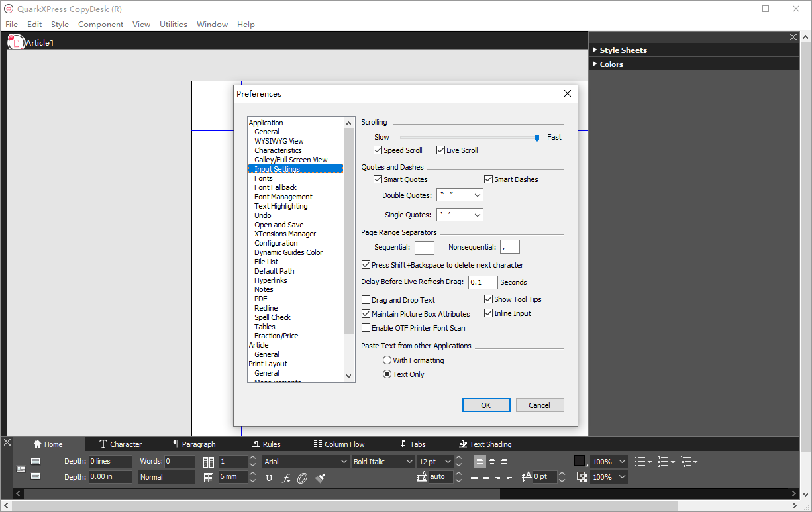Click the leading icon beside auto
This screenshot has height=512, width=812.
point(423,477)
